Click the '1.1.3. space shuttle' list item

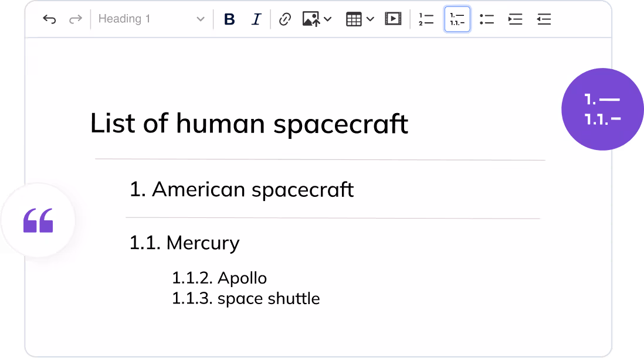pyautogui.click(x=246, y=298)
